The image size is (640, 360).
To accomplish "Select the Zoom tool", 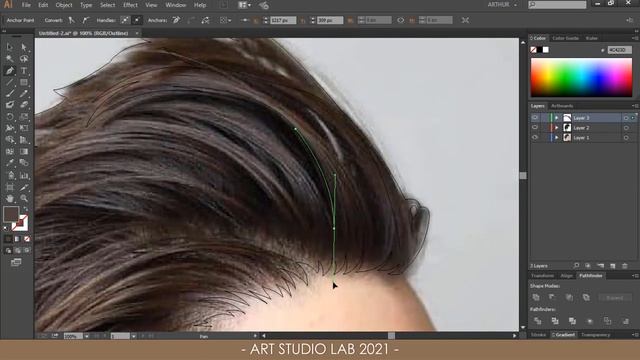I will (24, 198).
